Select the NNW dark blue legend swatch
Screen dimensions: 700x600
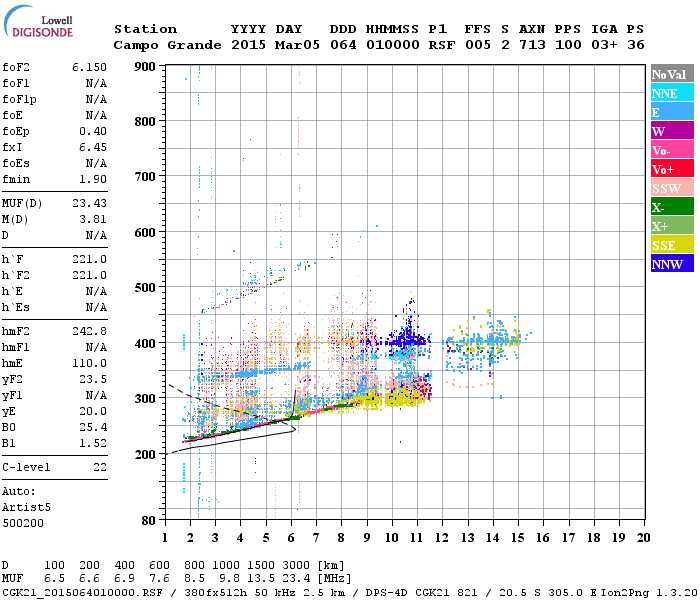(x=672, y=264)
